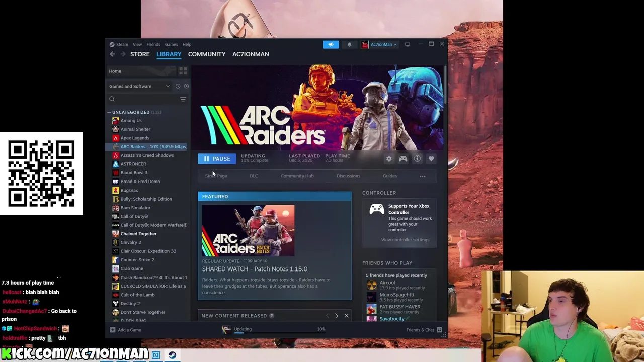Open the AC7IONMAN profile tab
This screenshot has width=644, height=362.
[x=251, y=54]
